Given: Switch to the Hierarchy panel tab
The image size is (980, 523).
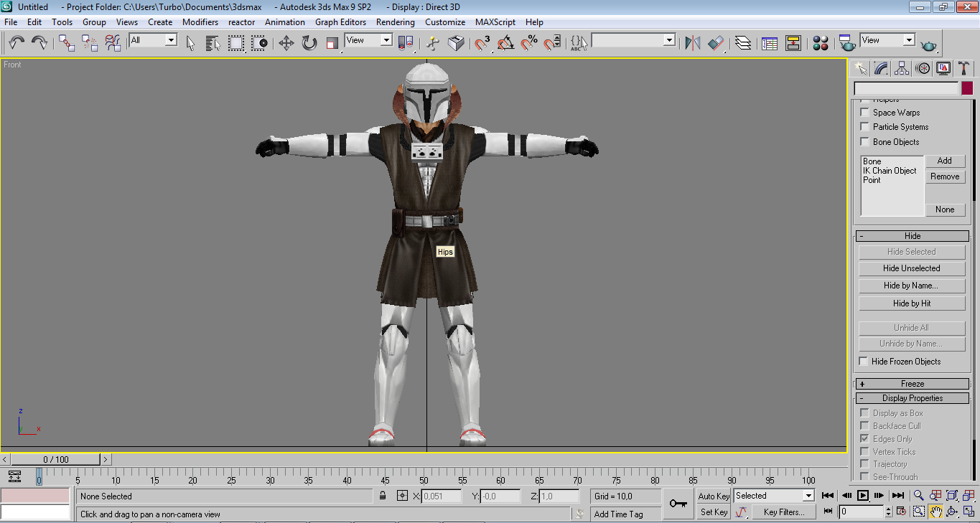Looking at the screenshot, I should click(902, 68).
